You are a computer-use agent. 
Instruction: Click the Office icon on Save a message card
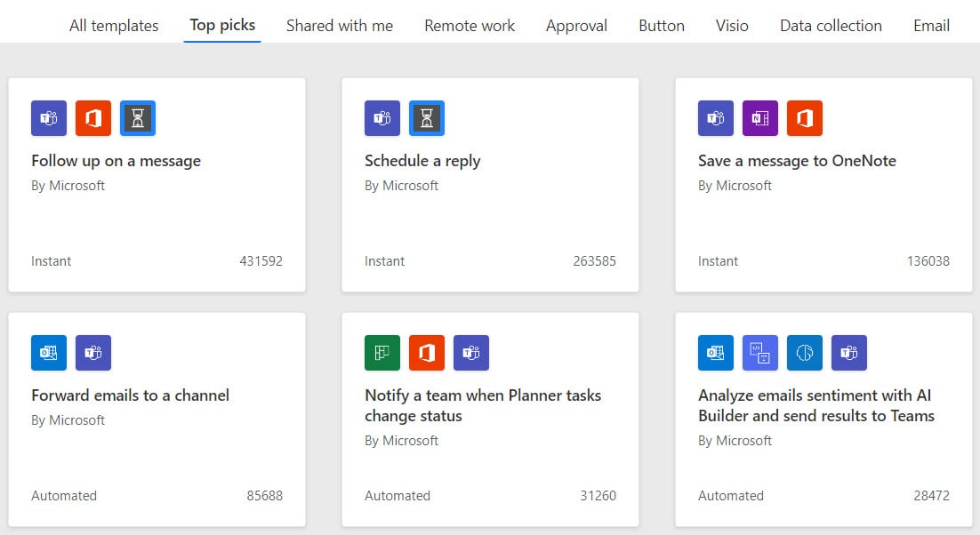coord(805,118)
